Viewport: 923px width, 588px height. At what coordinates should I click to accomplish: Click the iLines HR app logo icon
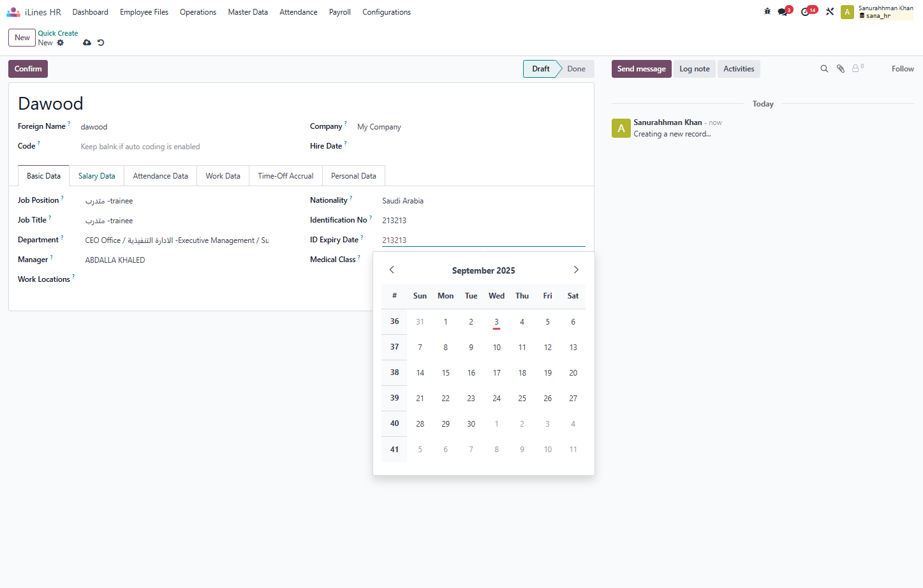(13, 12)
